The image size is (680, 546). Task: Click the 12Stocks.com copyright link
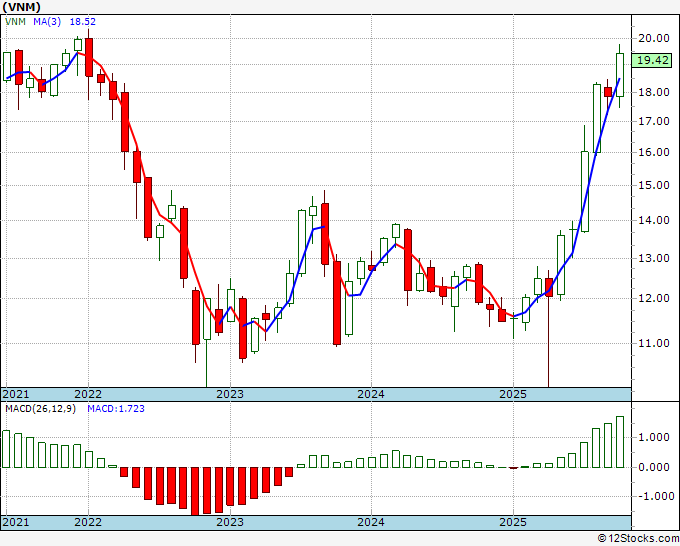(x=639, y=539)
